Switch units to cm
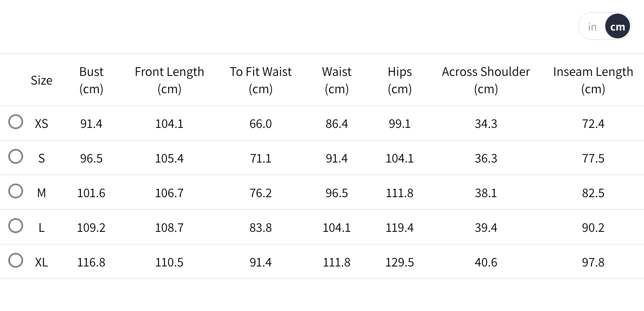This screenshot has width=644, height=311. (x=618, y=27)
